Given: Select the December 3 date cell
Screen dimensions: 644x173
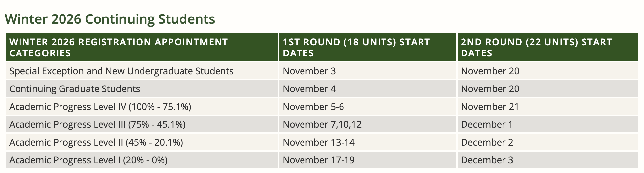Looking at the screenshot, I should click(487, 160).
